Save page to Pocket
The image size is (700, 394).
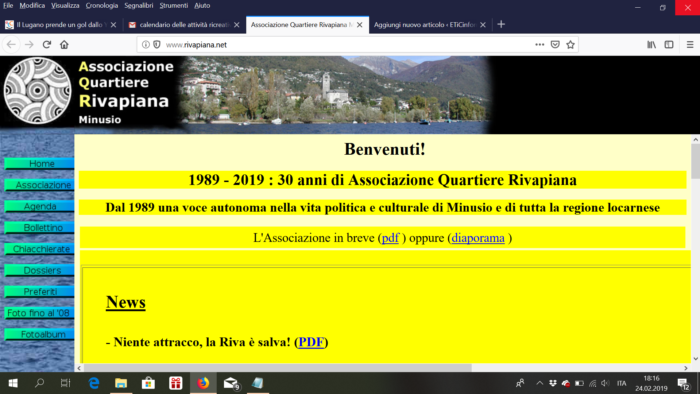[555, 45]
